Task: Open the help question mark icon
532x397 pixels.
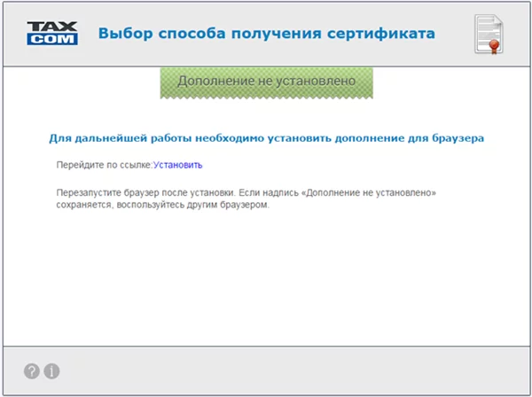Action: [32, 371]
